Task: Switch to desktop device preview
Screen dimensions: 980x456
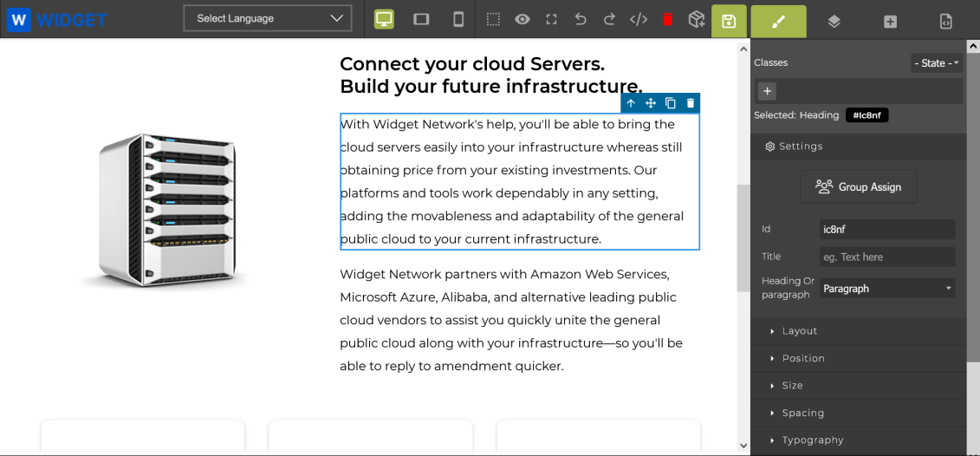Action: coord(385,19)
